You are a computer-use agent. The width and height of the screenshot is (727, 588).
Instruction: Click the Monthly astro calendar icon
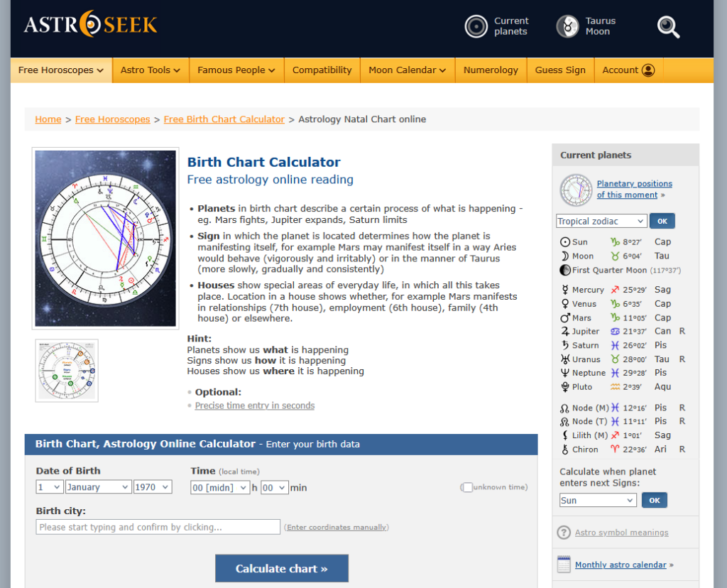point(564,565)
